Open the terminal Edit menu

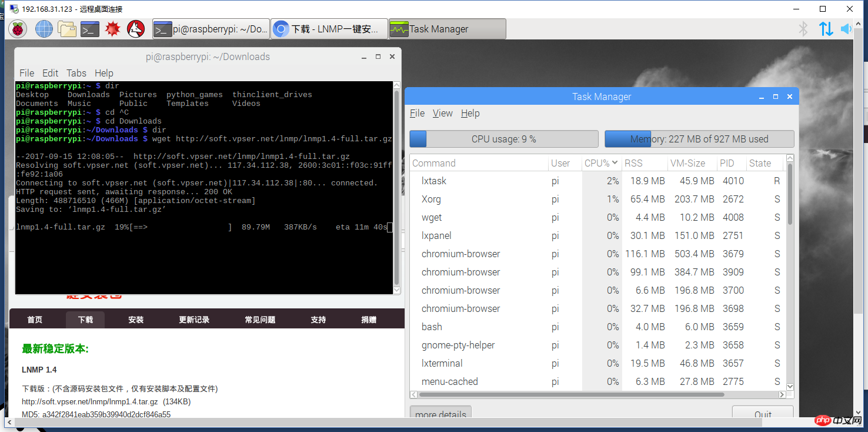click(50, 73)
